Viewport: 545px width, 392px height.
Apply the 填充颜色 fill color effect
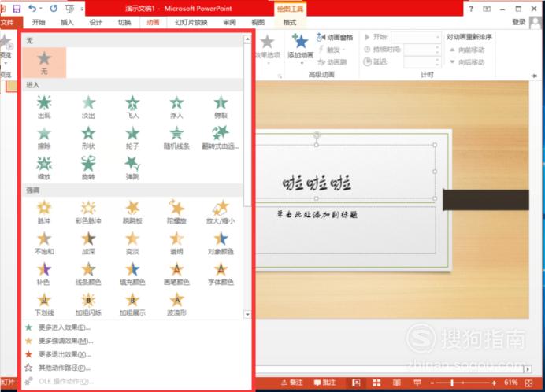coord(132,273)
